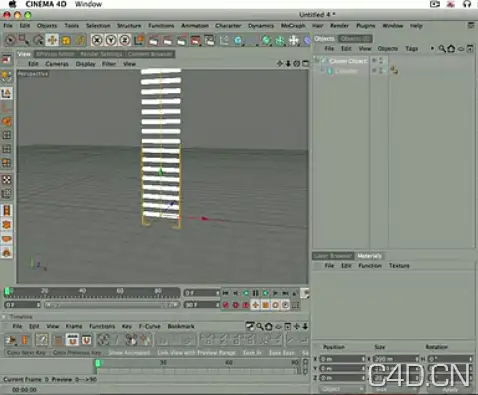The width and height of the screenshot is (478, 395).
Task: Click the viewport zoom navigation icon
Action: (288, 63)
